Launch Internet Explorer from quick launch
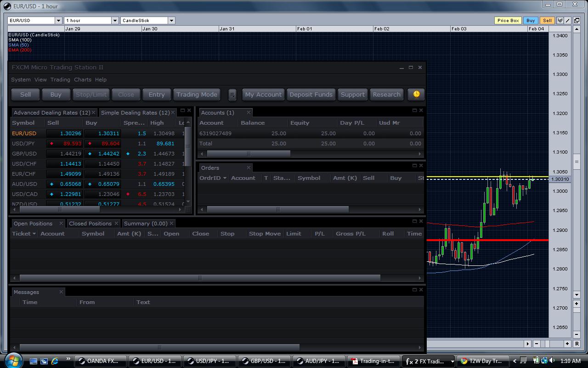The height and width of the screenshot is (368, 588). 55,361
